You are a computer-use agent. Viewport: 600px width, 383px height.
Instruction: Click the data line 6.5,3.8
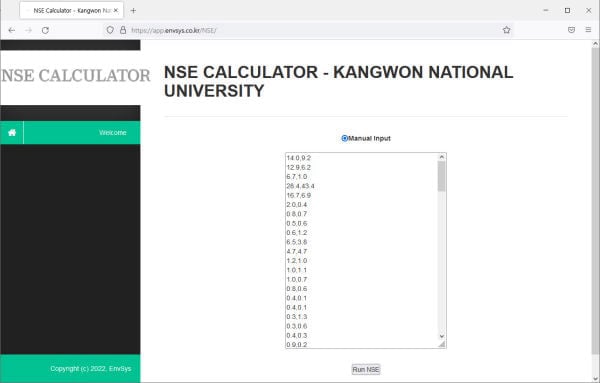click(x=297, y=242)
